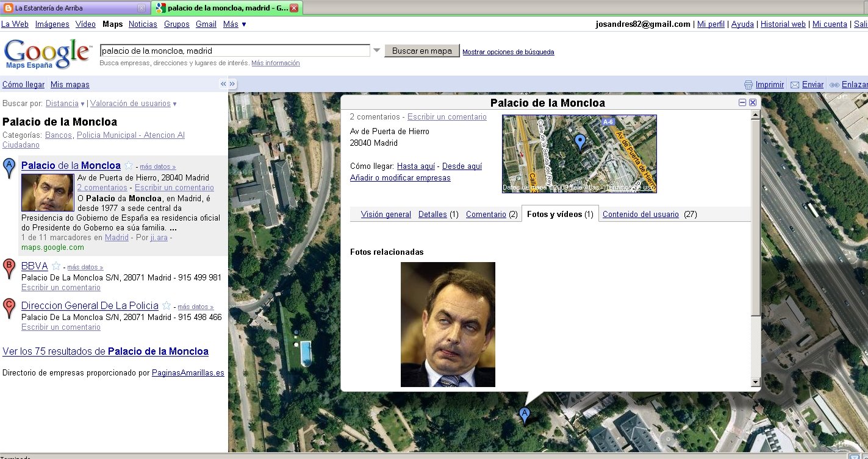868x459 pixels.
Task: Open the Mi cuenta link
Action: [x=830, y=24]
